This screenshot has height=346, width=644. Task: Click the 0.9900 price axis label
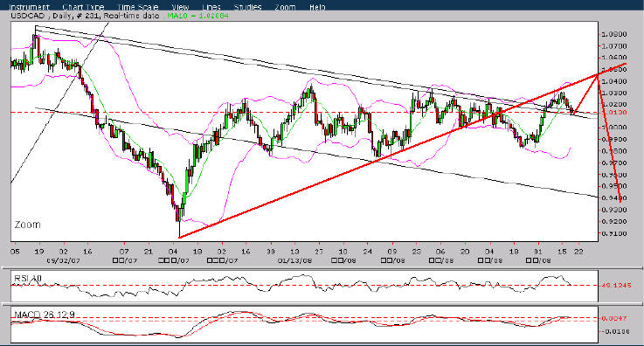614,140
